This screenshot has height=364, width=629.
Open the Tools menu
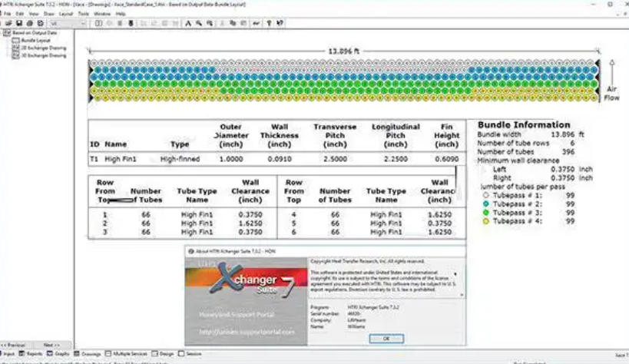point(83,14)
